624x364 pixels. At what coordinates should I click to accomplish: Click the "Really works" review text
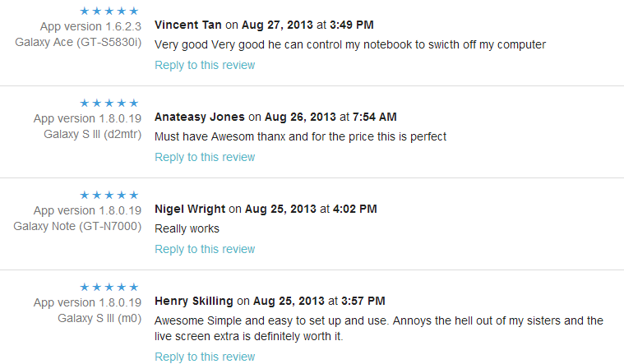[x=187, y=228]
